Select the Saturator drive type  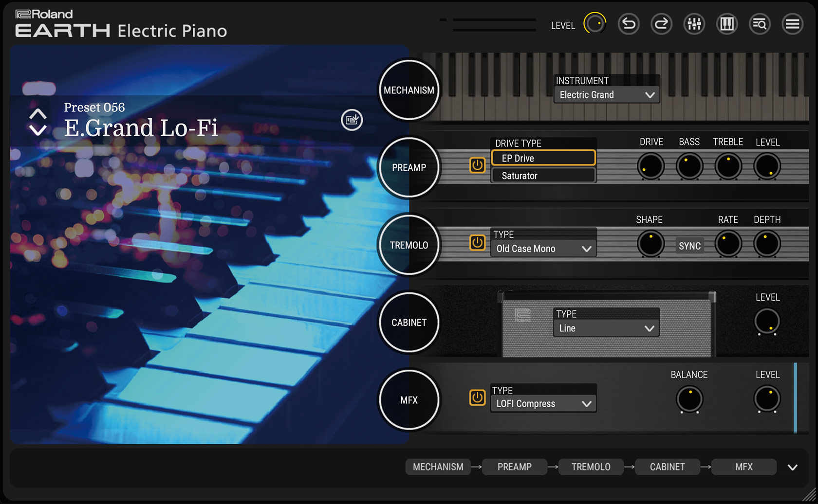pyautogui.click(x=543, y=176)
